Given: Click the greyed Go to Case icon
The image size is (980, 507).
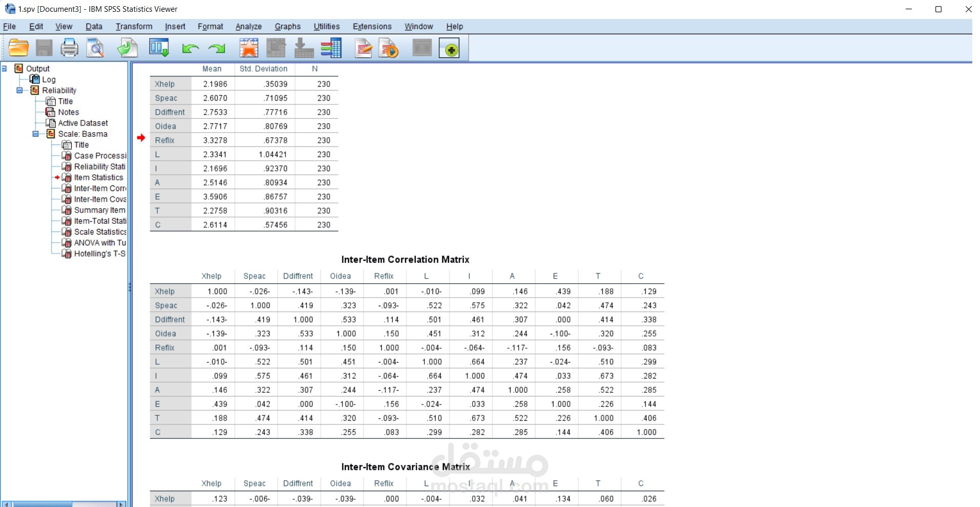Looking at the screenshot, I should (276, 48).
